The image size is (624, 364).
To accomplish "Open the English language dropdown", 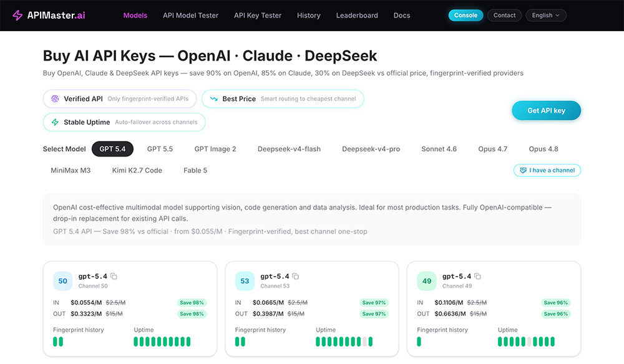I will [x=545, y=16].
